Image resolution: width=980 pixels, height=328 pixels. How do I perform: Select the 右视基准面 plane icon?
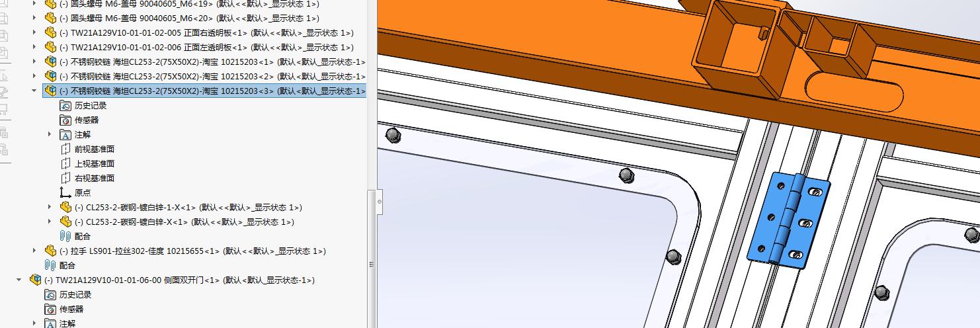coord(65,179)
